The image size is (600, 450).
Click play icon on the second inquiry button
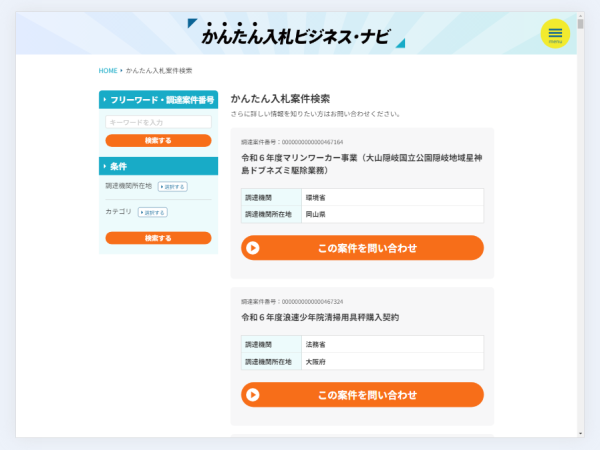coord(253,395)
